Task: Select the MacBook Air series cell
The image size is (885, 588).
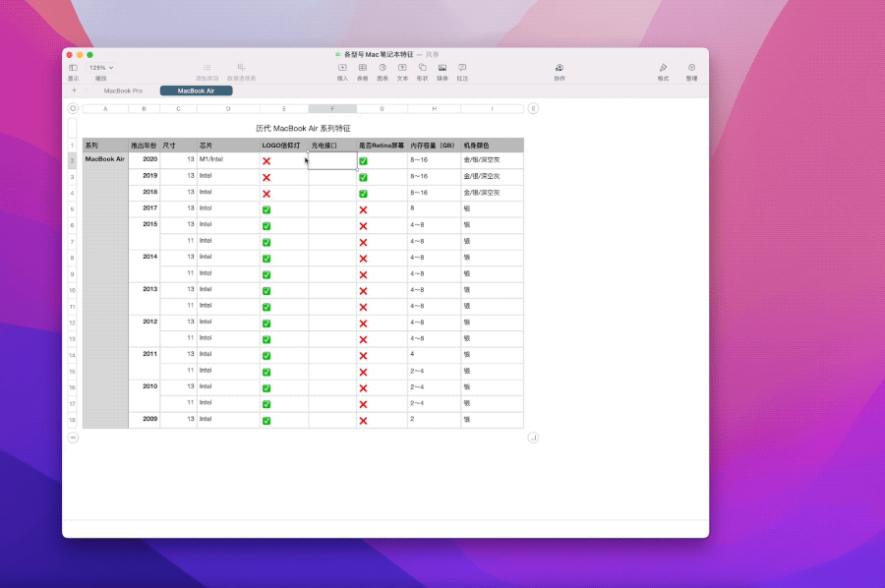Action: (105, 290)
